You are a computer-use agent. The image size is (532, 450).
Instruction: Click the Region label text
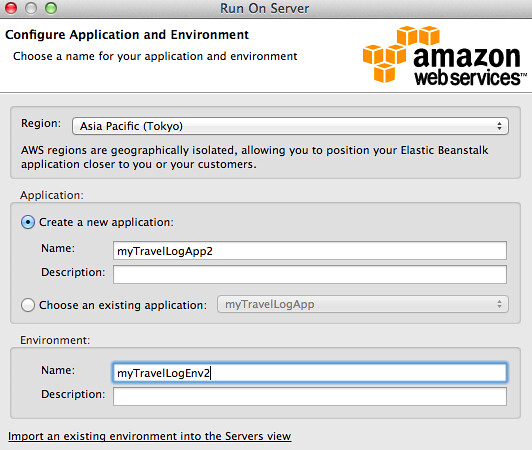pos(41,123)
